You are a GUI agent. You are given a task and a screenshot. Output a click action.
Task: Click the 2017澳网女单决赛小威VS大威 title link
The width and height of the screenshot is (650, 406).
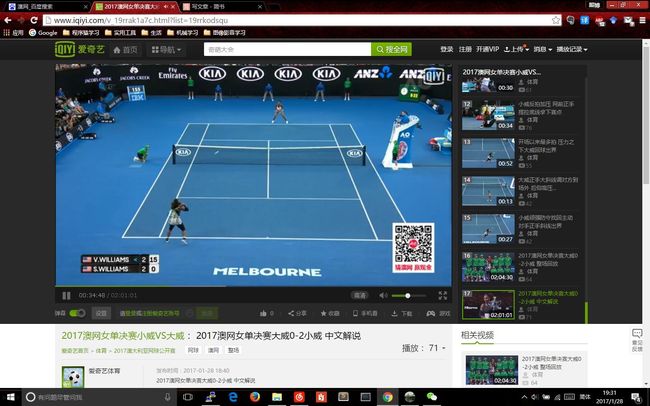(x=123, y=335)
